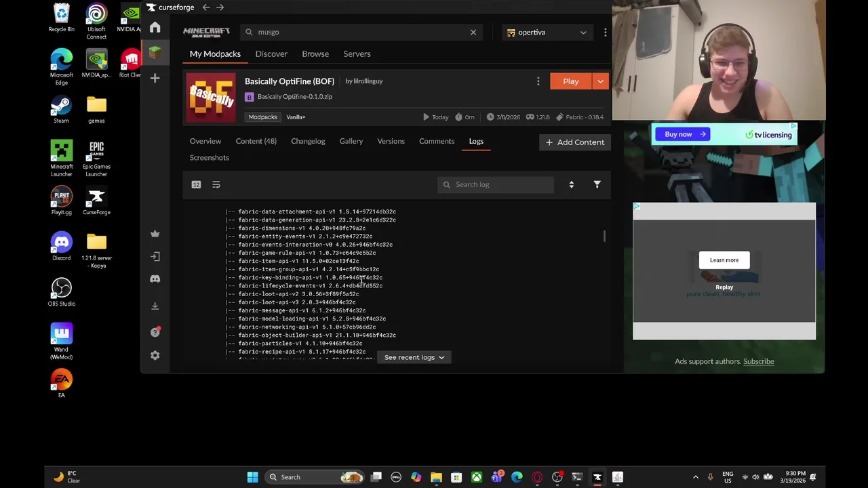The width and height of the screenshot is (868, 488).
Task: Open Discord icon in CurseForge sidebar
Action: [x=155, y=279]
